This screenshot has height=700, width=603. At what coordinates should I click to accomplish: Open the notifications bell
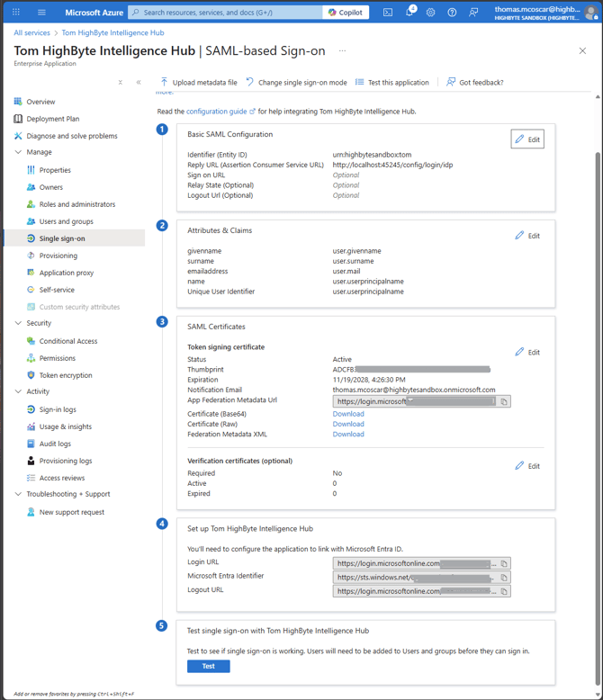409,13
